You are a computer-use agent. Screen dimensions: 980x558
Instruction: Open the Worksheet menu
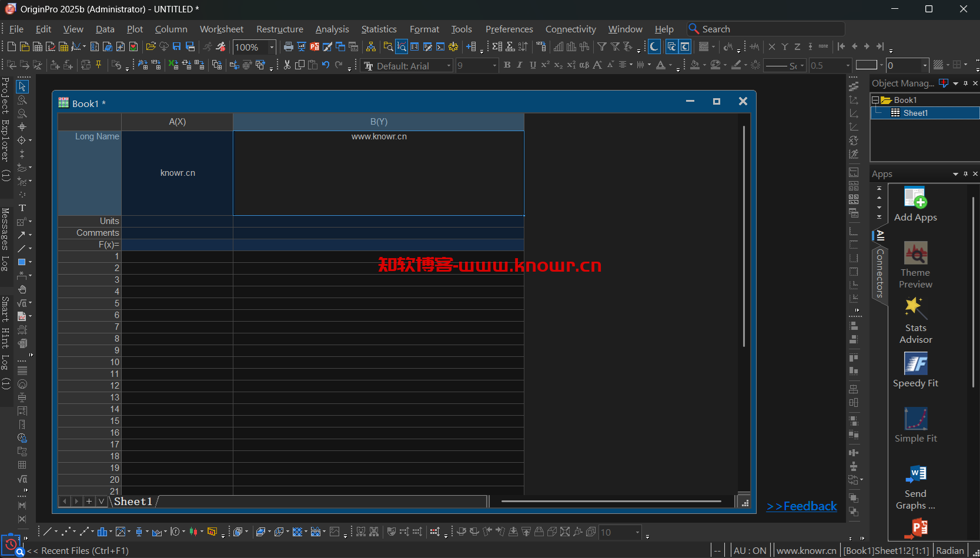pos(221,29)
